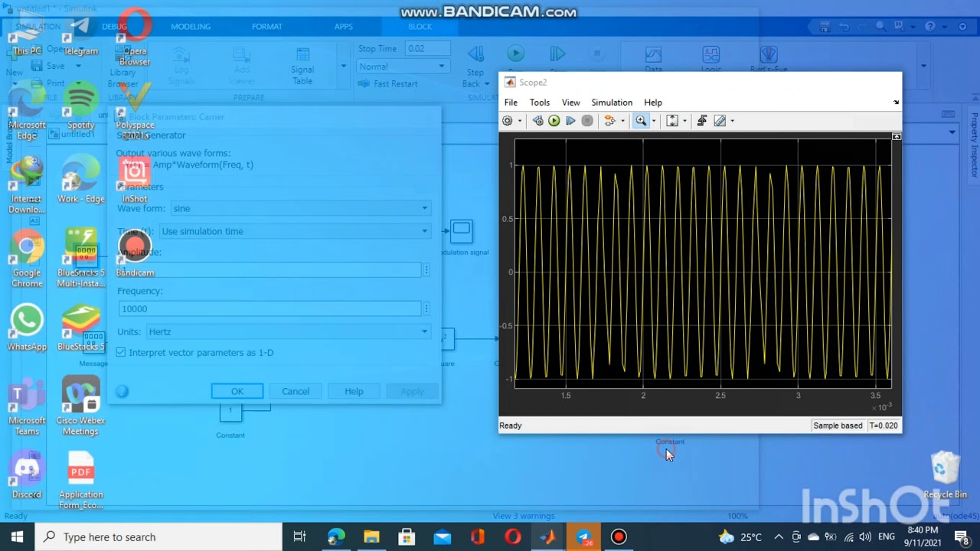Open the notification center in taskbar
This screenshot has width=980, height=551.
(961, 537)
